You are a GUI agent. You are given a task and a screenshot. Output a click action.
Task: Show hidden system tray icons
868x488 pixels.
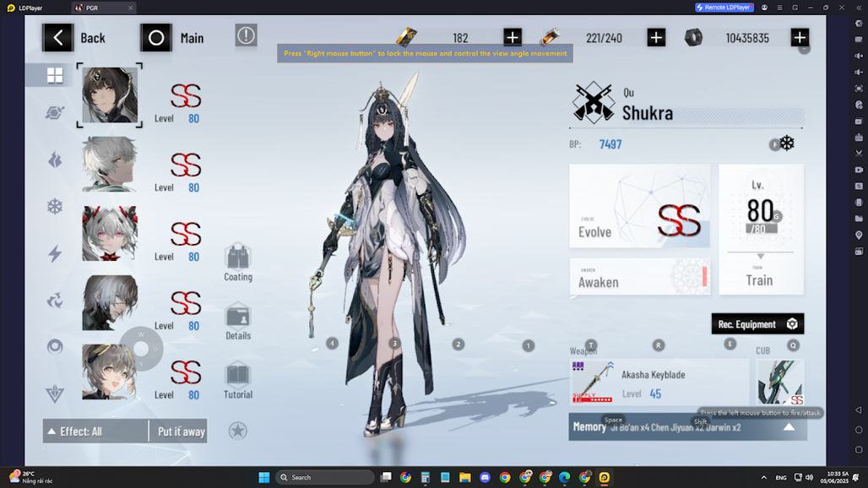click(764, 478)
